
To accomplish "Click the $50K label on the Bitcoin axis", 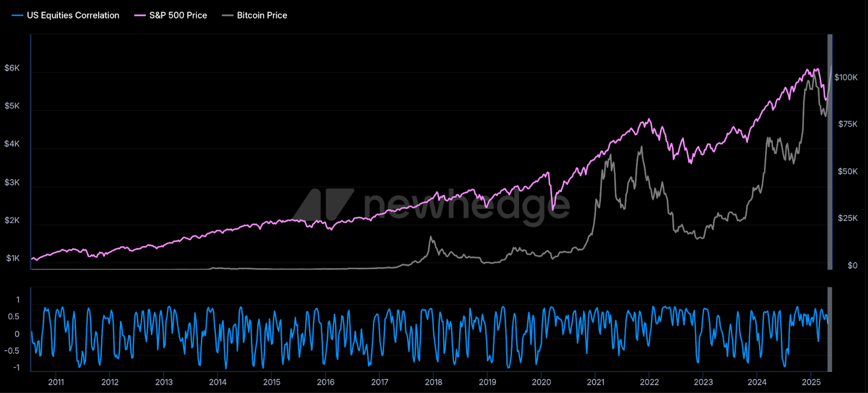I will pyautogui.click(x=848, y=172).
